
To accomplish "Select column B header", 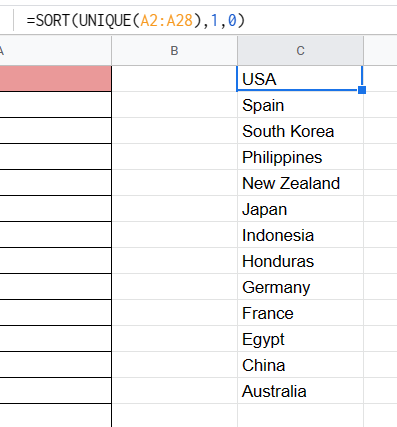I will (174, 51).
